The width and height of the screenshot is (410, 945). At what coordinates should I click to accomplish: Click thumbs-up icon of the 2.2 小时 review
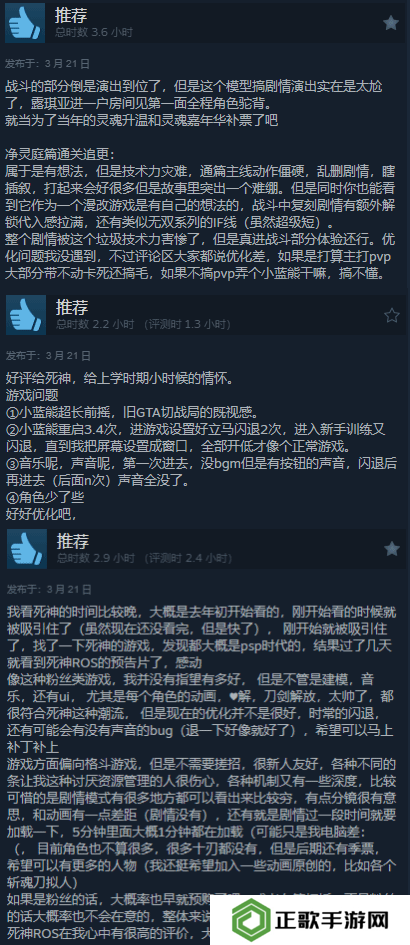(26, 315)
